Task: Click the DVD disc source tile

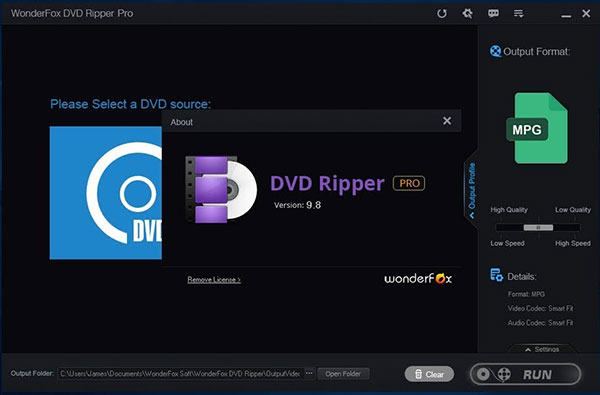Action: (106, 193)
